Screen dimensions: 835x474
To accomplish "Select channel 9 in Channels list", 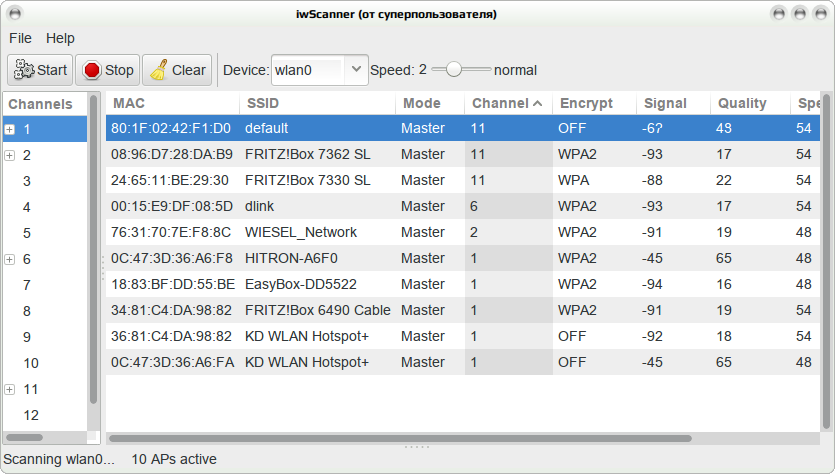I will (x=45, y=337).
